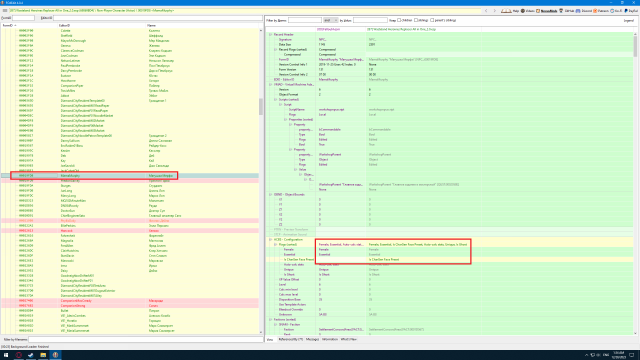This screenshot has height=360, width=640.
Task: Collapse the Factions (sorted) node
Action: pyautogui.click(x=270, y=320)
